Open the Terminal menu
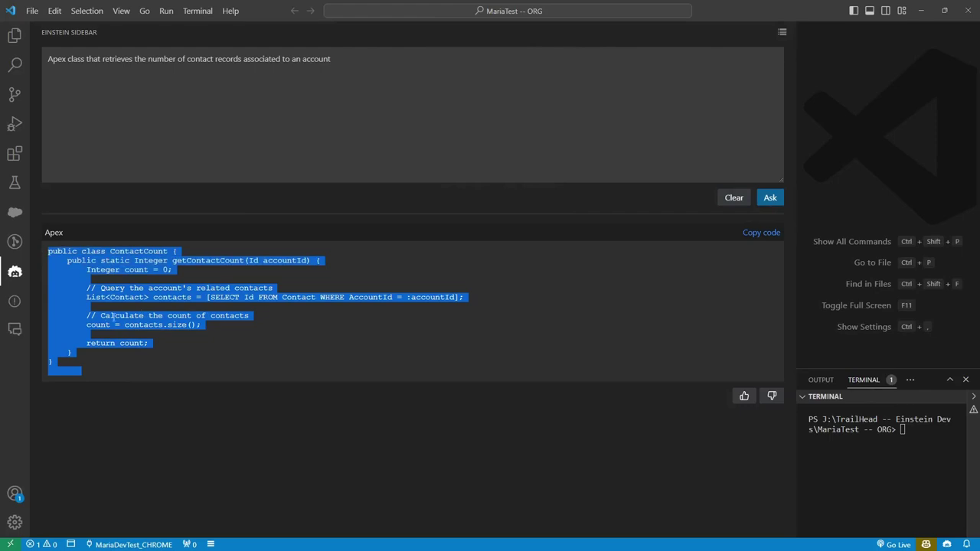Image resolution: width=980 pixels, height=551 pixels. (x=198, y=11)
